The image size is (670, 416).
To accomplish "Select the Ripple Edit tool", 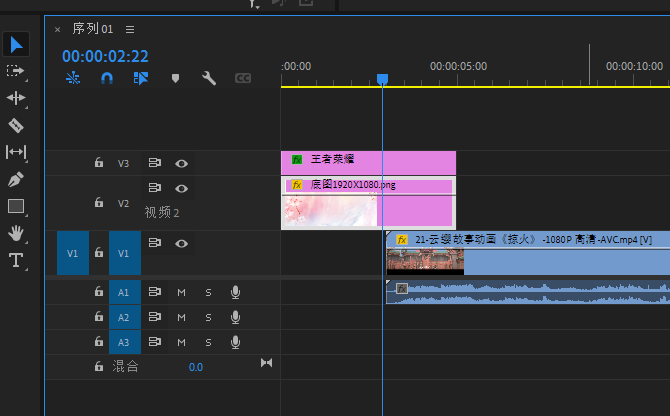I will [16, 98].
